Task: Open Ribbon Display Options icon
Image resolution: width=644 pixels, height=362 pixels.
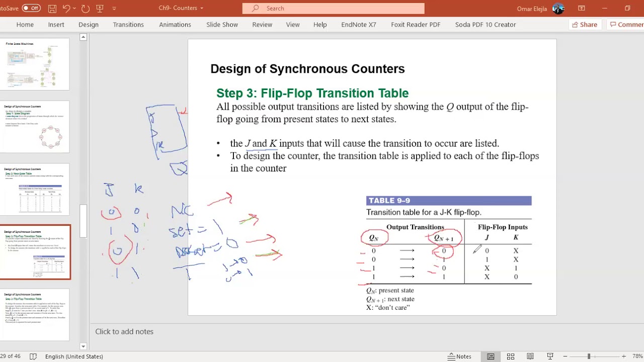Action: click(582, 8)
